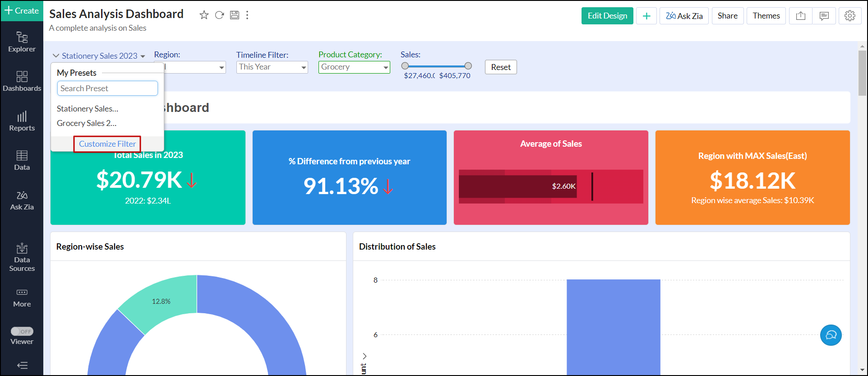
Task: Click the right Sales slider handle
Action: pyautogui.click(x=468, y=66)
